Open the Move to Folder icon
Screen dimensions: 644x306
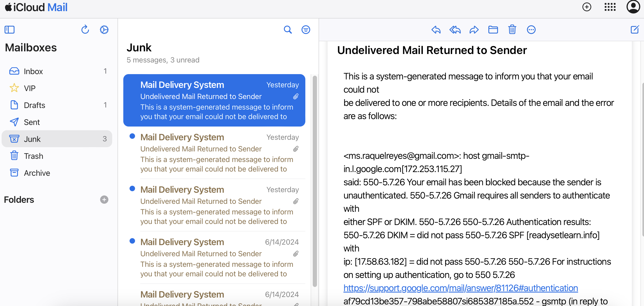[493, 30]
